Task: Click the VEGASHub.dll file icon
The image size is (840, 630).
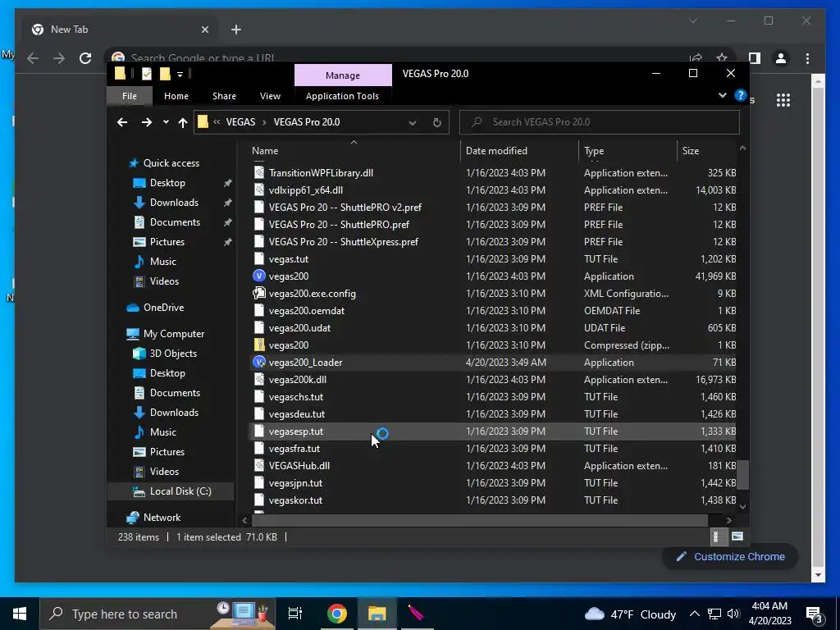Action: [x=258, y=466]
